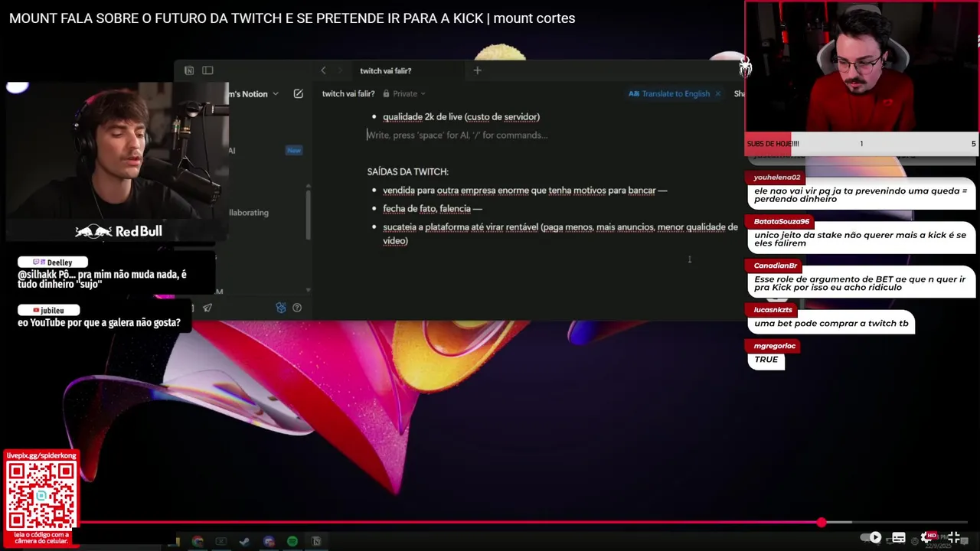Open the Private sharing dropdown
This screenshot has width=980, height=551.
404,93
